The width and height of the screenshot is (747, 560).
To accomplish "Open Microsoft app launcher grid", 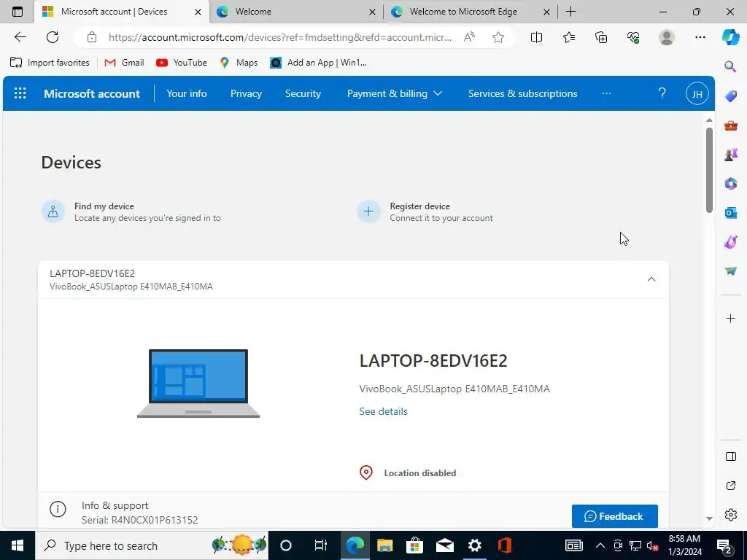I will pos(20,93).
